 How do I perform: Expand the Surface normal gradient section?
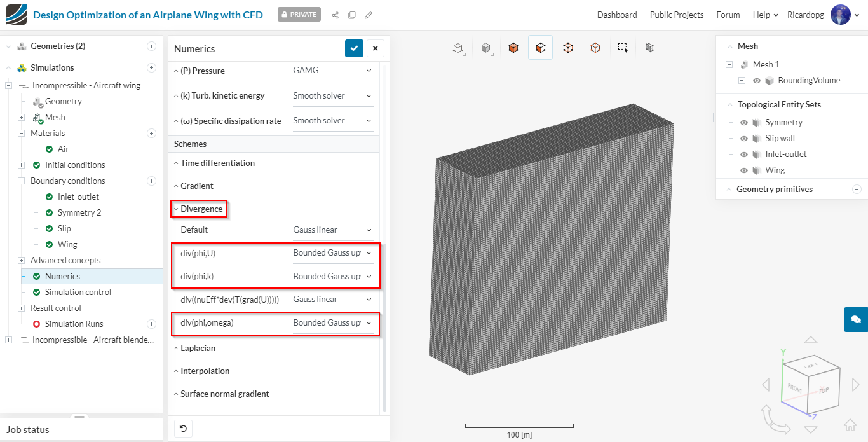coord(221,394)
